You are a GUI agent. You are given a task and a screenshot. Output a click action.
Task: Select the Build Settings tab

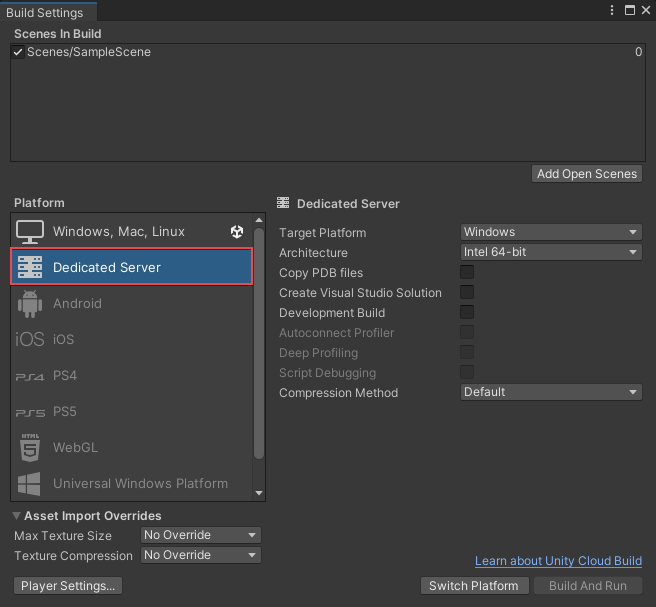point(47,11)
